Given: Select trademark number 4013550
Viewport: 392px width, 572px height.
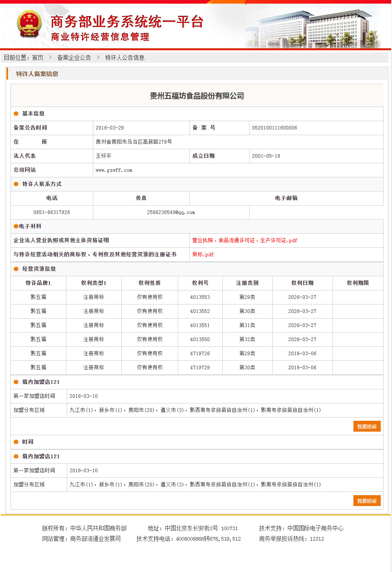Looking at the screenshot, I should tap(200, 339).
